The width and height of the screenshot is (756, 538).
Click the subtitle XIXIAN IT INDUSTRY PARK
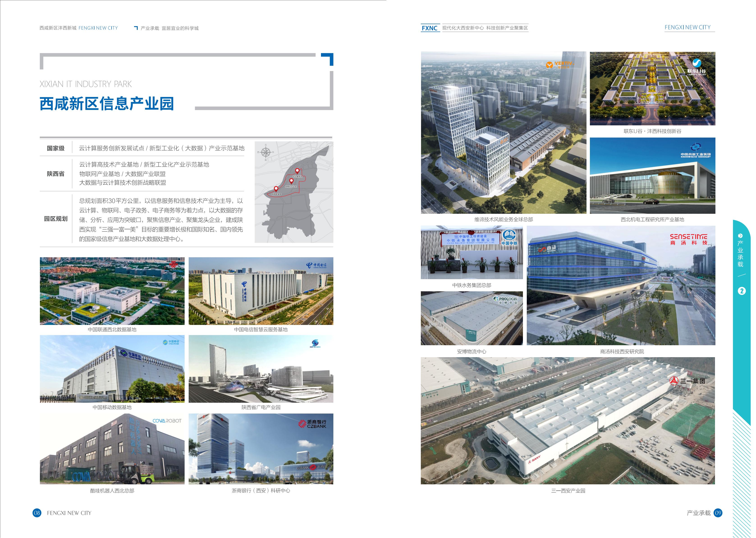(x=85, y=84)
